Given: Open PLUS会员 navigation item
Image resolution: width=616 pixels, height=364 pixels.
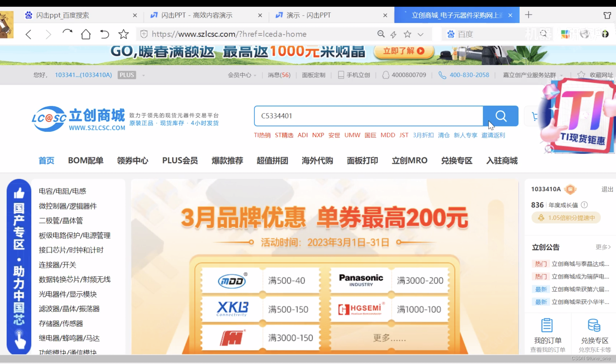Looking at the screenshot, I should pyautogui.click(x=180, y=160).
